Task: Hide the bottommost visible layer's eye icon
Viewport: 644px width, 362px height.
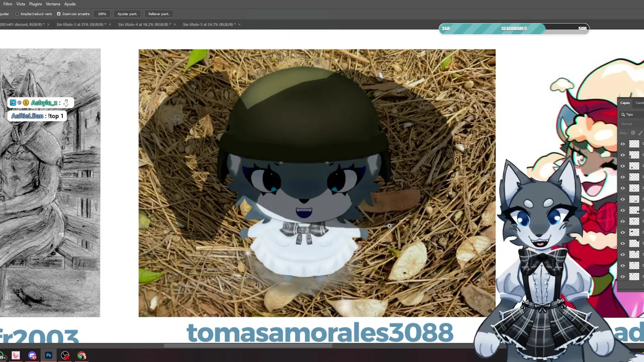Action: click(623, 277)
